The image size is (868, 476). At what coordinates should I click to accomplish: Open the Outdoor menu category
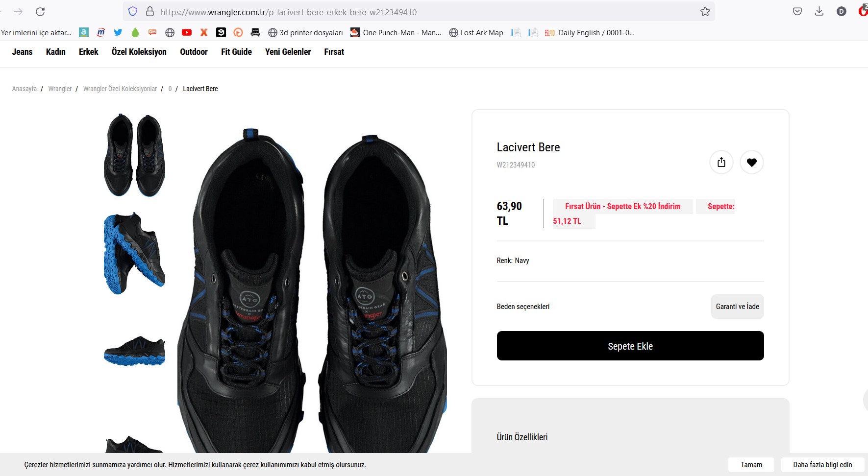[194, 52]
